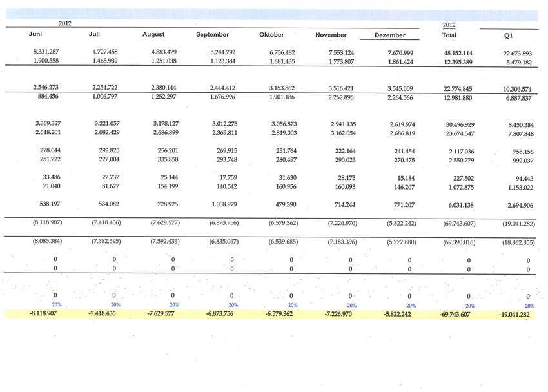Select the Oktober column header

(x=271, y=35)
